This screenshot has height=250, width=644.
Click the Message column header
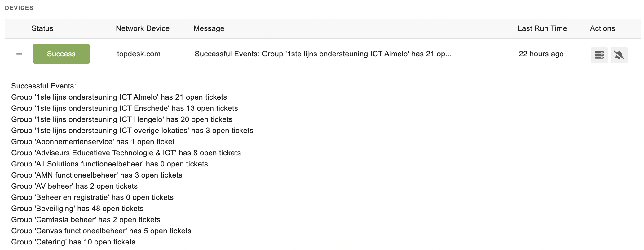[x=209, y=28]
